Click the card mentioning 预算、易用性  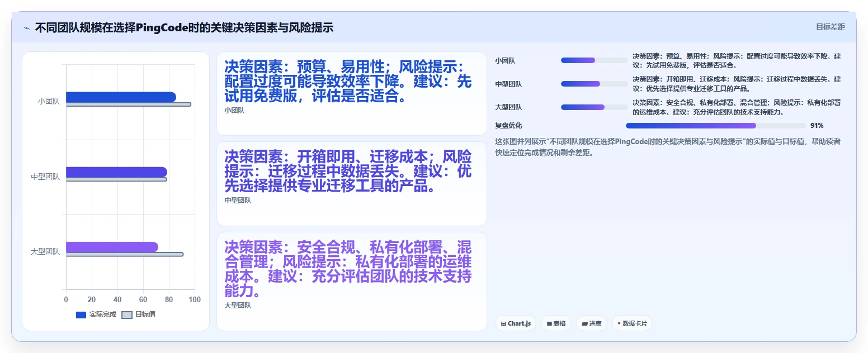pos(352,93)
